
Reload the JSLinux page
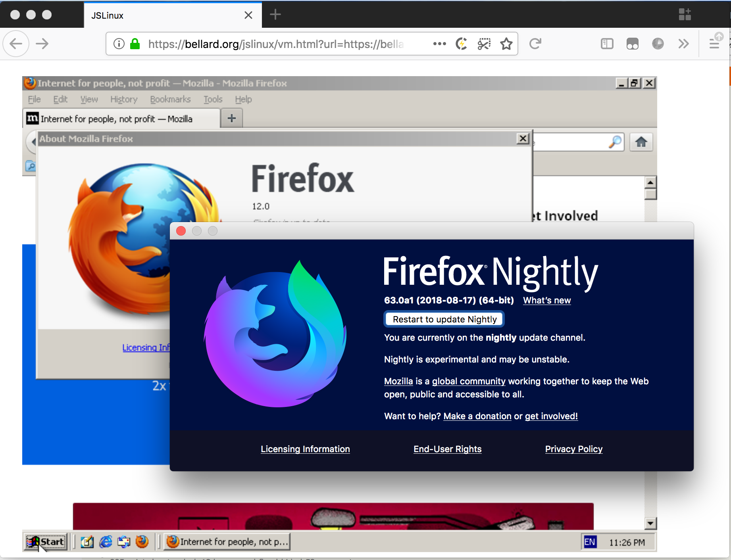(x=535, y=44)
